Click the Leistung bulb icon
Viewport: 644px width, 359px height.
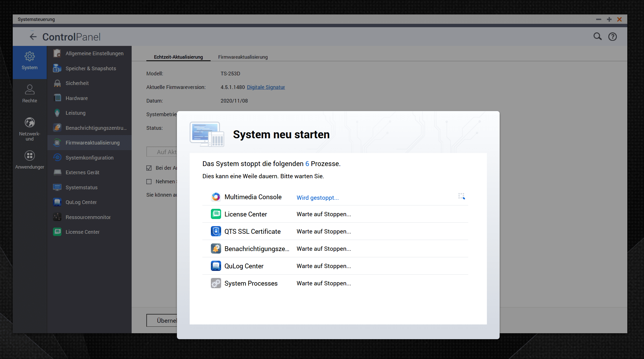point(57,113)
